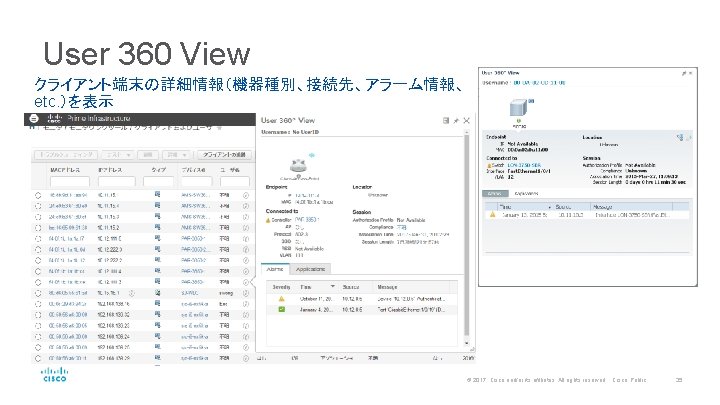This screenshot has width=720, height=405.
Task: Click the トラブルシューティング toolbar button
Action: 67,155
